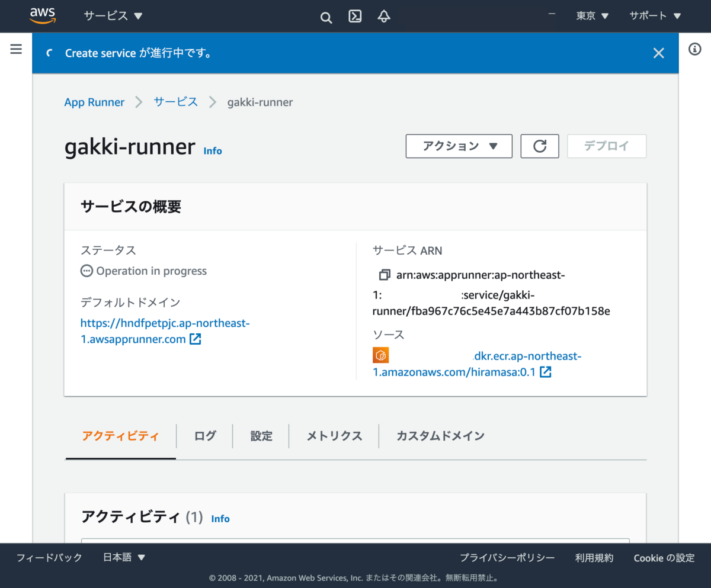Click the orange ECR source icon
The height and width of the screenshot is (588, 711).
[380, 355]
